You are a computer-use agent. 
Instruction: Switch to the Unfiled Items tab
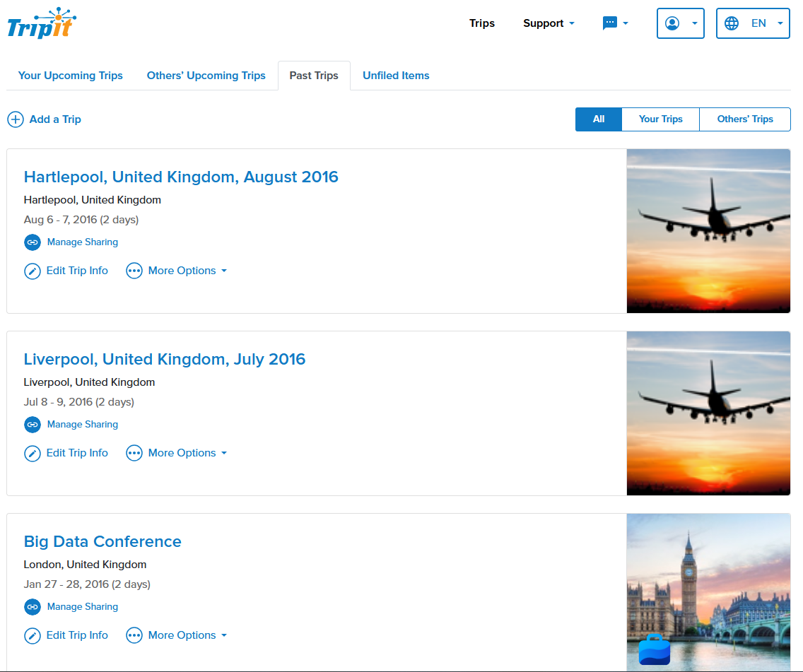(396, 76)
